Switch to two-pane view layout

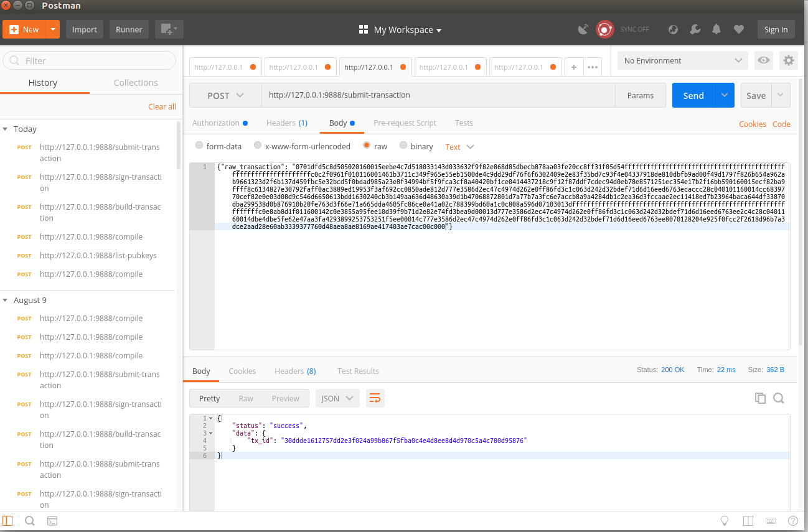pyautogui.click(x=748, y=521)
